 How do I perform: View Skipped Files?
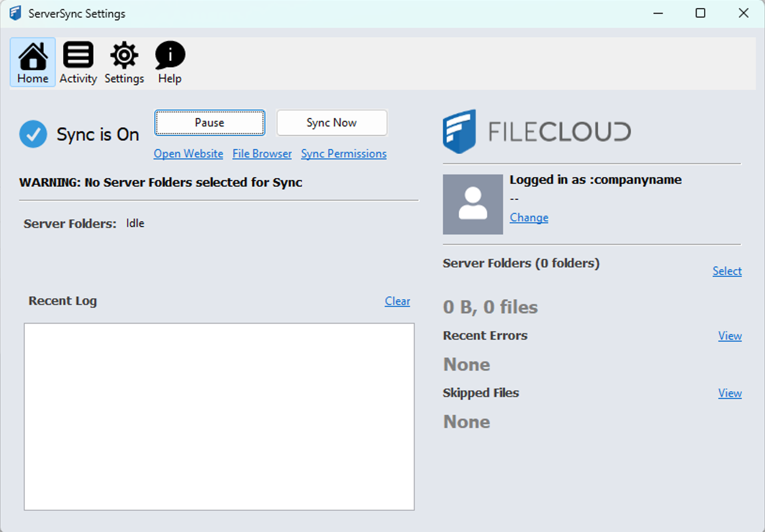coord(730,393)
